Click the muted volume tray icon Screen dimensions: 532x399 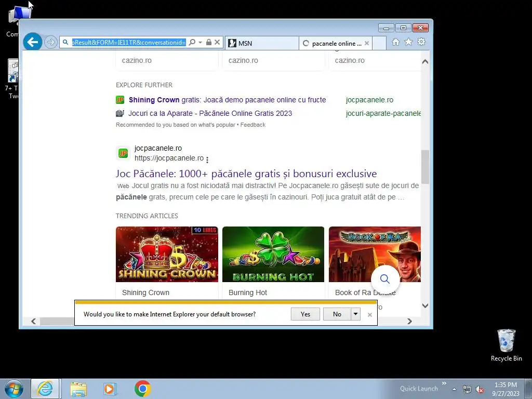(x=480, y=390)
